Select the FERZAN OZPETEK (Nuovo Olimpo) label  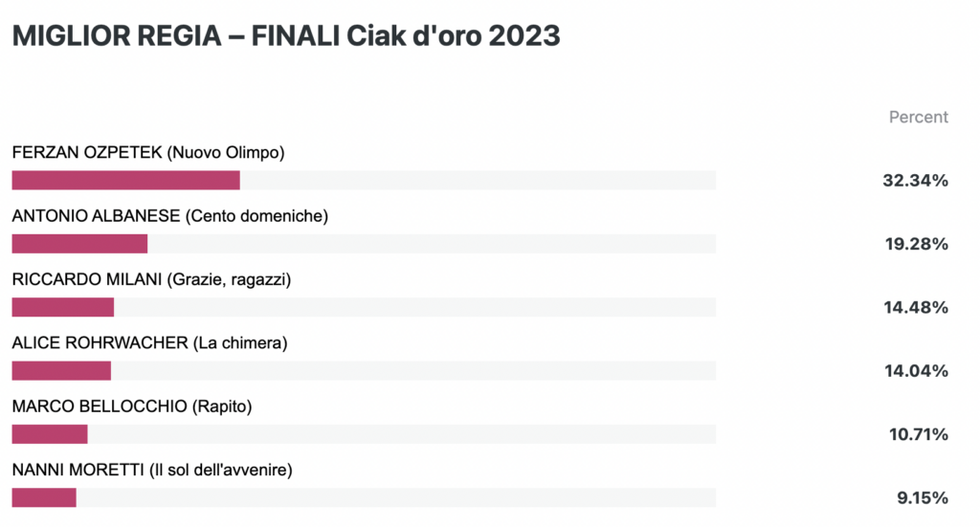pyautogui.click(x=148, y=152)
